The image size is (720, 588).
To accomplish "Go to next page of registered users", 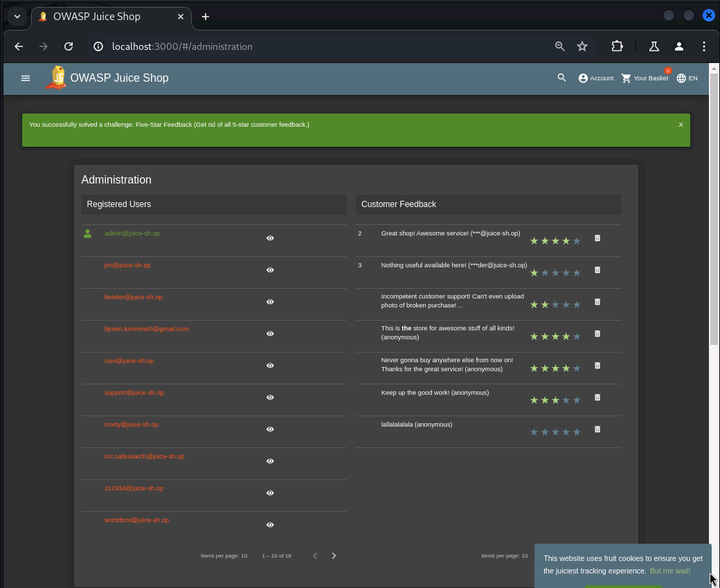I will (x=334, y=556).
